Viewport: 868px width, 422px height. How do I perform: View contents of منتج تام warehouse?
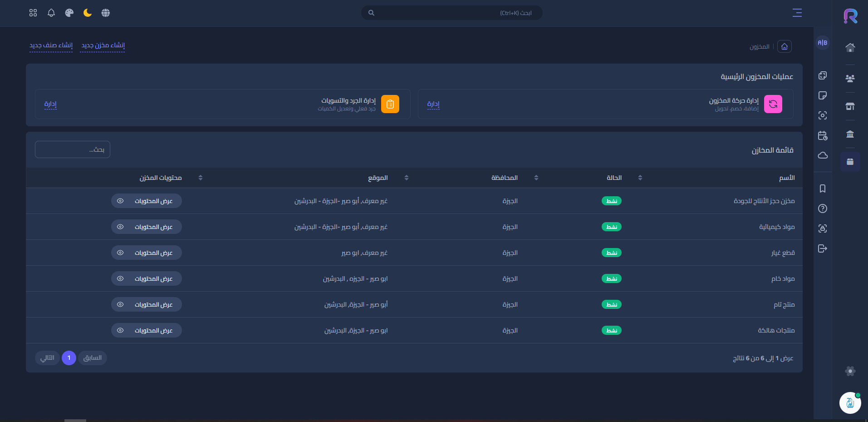(x=147, y=304)
